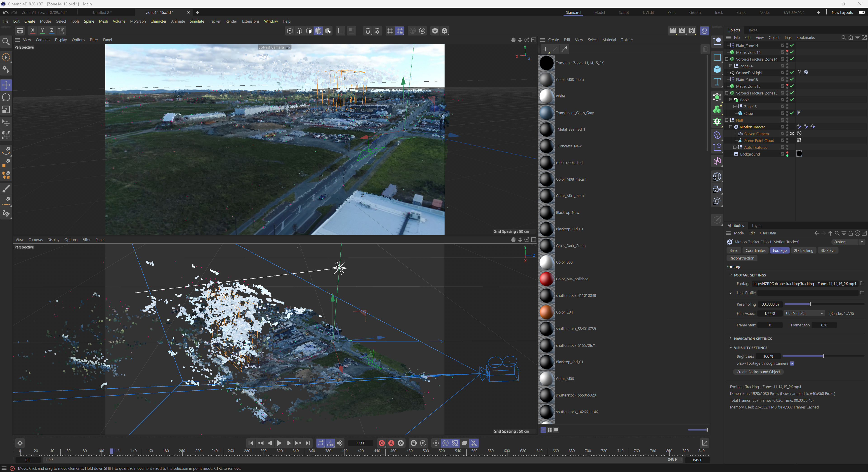
Task: Play the animation forwards
Action: tap(279, 443)
